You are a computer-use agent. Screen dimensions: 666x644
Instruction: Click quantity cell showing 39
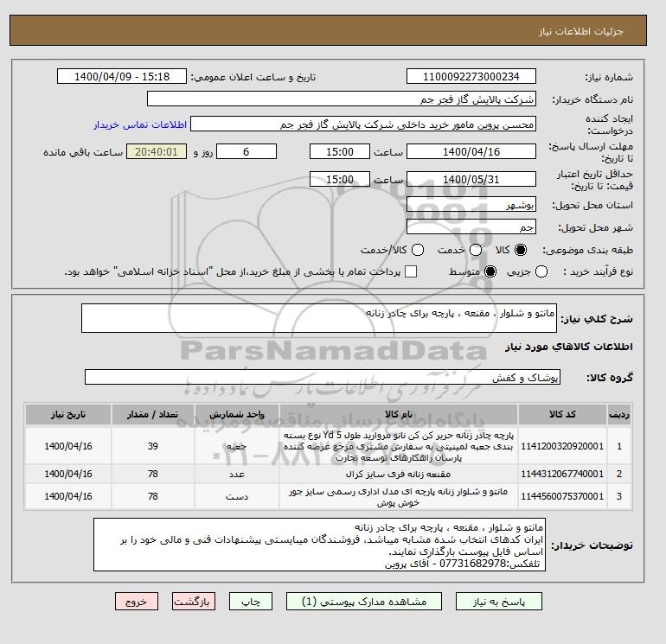153,446
